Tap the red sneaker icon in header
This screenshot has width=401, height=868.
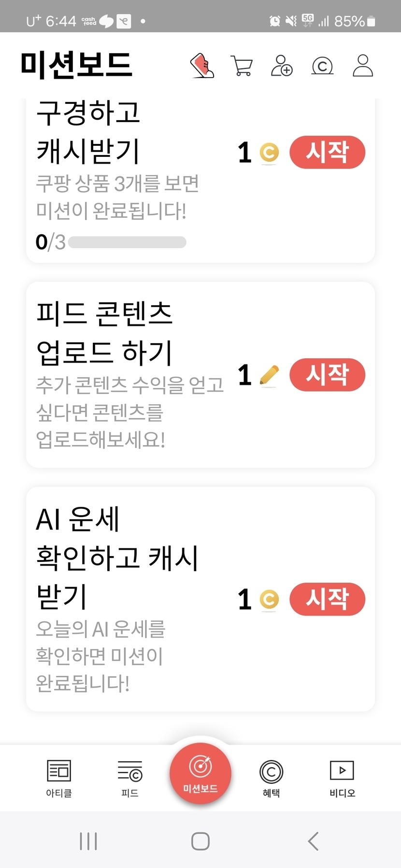click(x=202, y=66)
